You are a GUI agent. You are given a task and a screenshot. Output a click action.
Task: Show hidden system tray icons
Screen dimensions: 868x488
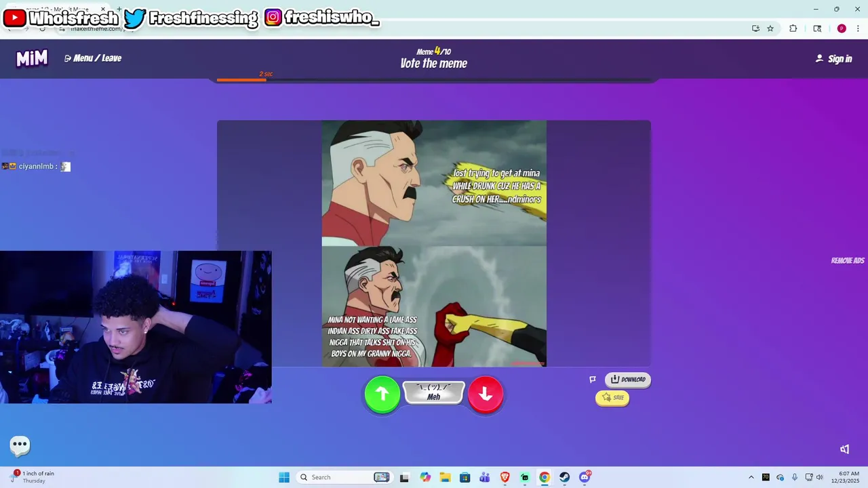coord(751,477)
